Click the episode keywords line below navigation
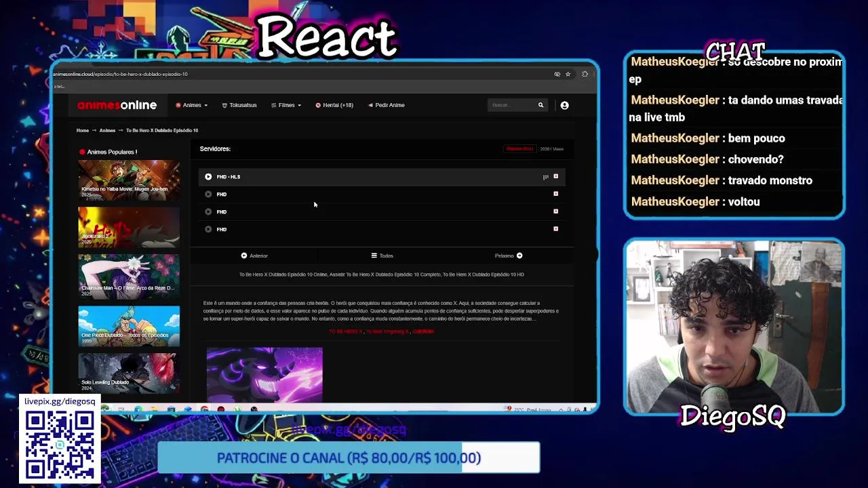The width and height of the screenshot is (868, 488). [x=382, y=274]
